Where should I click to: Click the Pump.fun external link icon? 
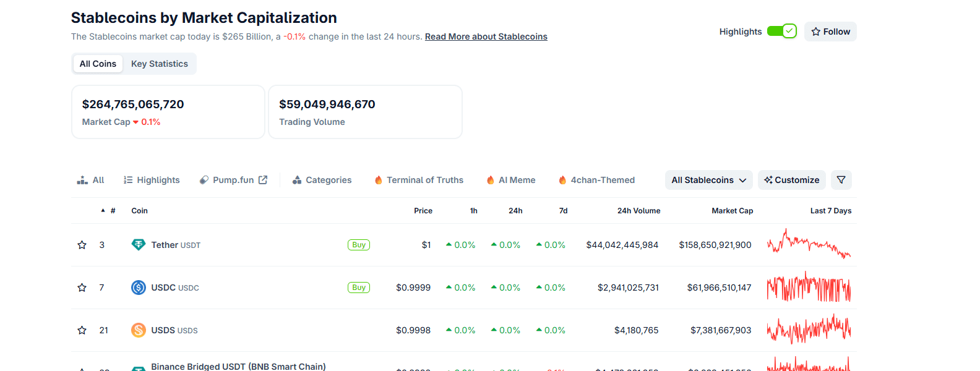263,180
